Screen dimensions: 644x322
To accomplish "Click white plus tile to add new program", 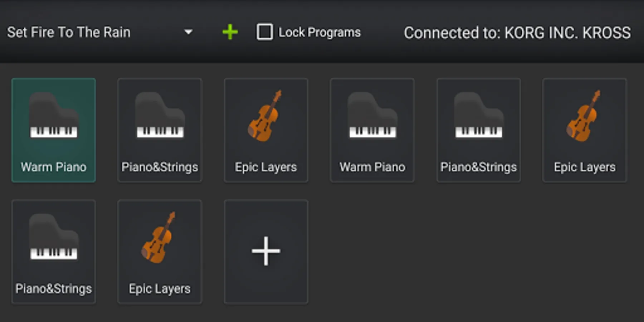I will 266,251.
